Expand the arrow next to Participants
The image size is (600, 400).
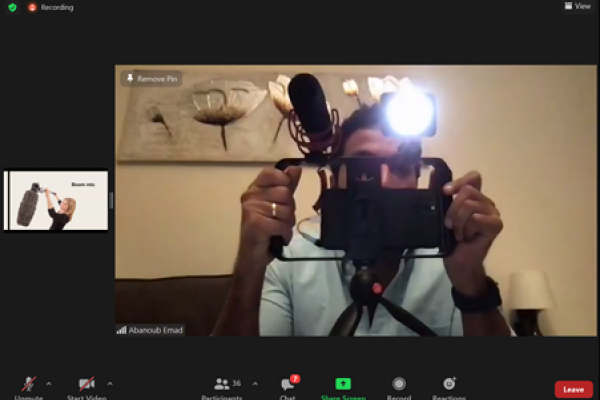click(x=255, y=383)
